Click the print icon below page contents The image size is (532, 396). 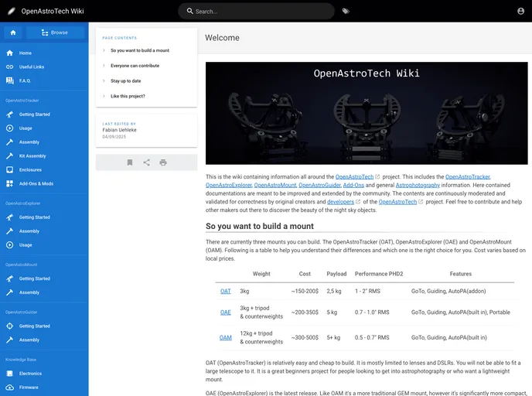tap(163, 162)
